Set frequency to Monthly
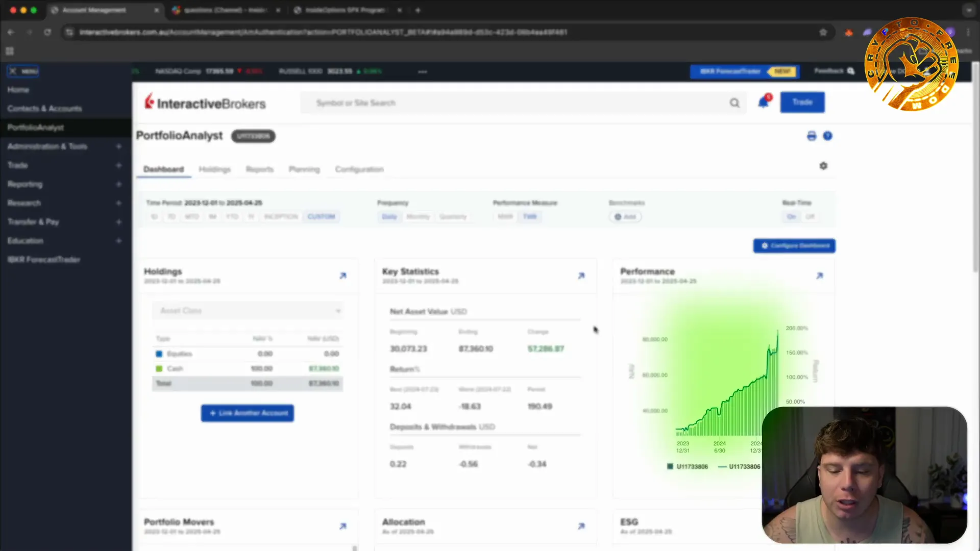The height and width of the screenshot is (551, 980). [x=418, y=216]
